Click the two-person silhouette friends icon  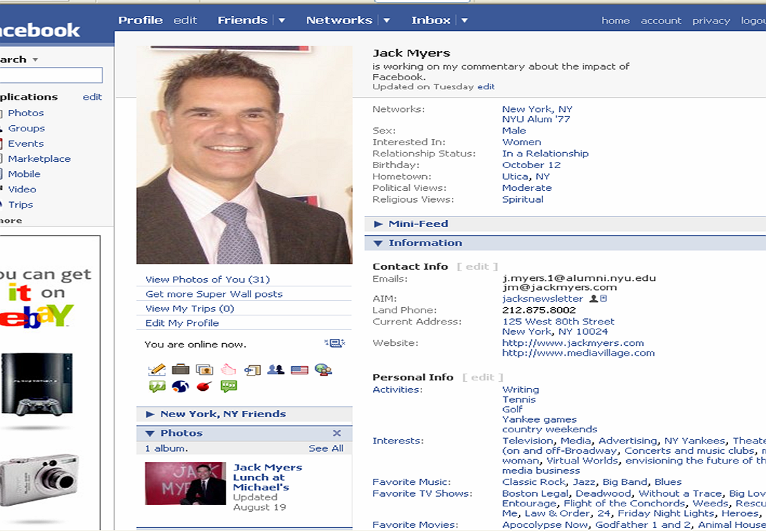tap(275, 369)
